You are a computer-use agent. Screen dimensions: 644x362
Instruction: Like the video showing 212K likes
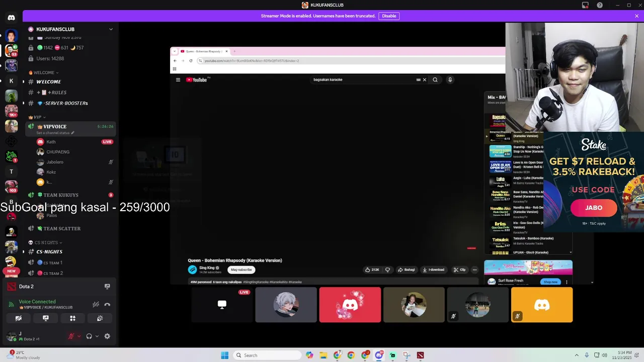pos(372,269)
